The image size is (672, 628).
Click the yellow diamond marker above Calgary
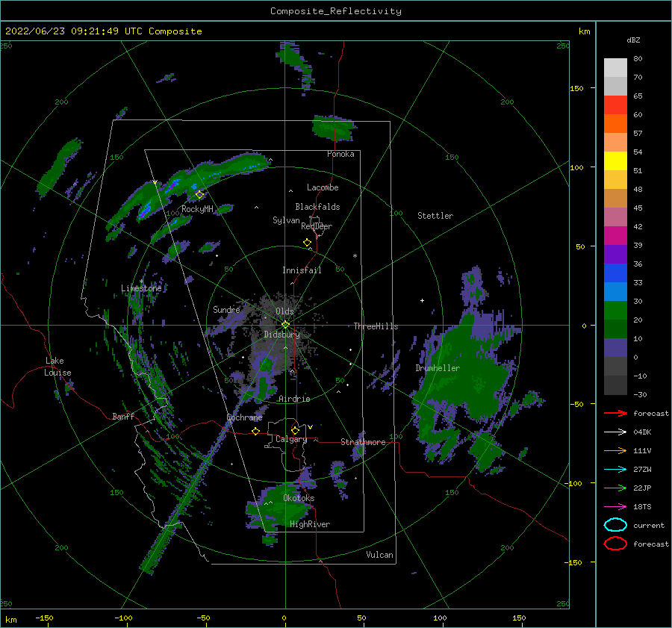(295, 430)
